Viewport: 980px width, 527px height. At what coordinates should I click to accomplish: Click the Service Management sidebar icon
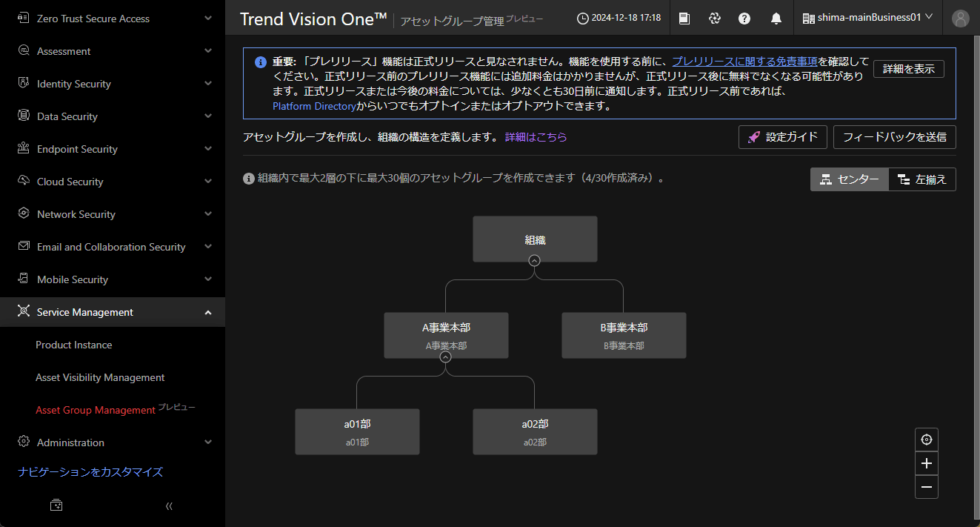point(24,312)
